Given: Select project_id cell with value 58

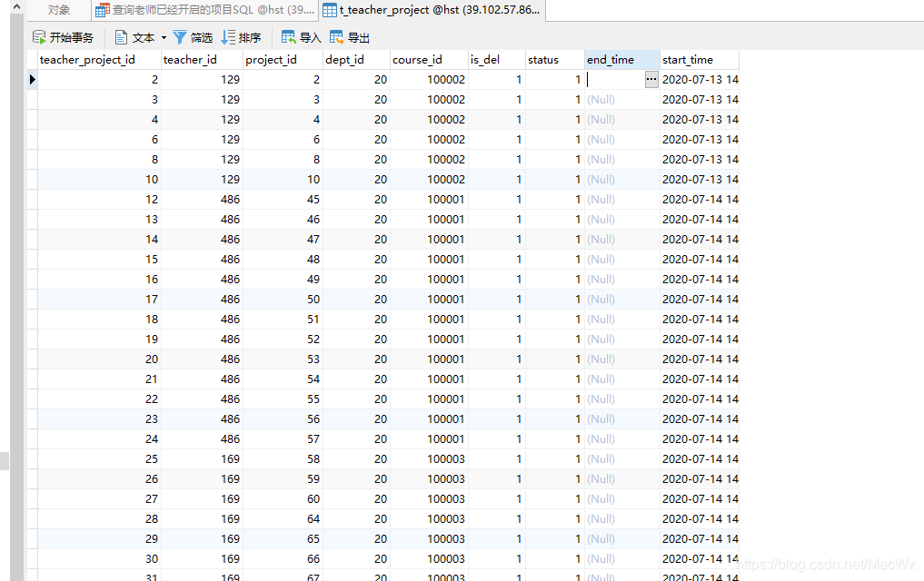Looking at the screenshot, I should (x=283, y=459).
